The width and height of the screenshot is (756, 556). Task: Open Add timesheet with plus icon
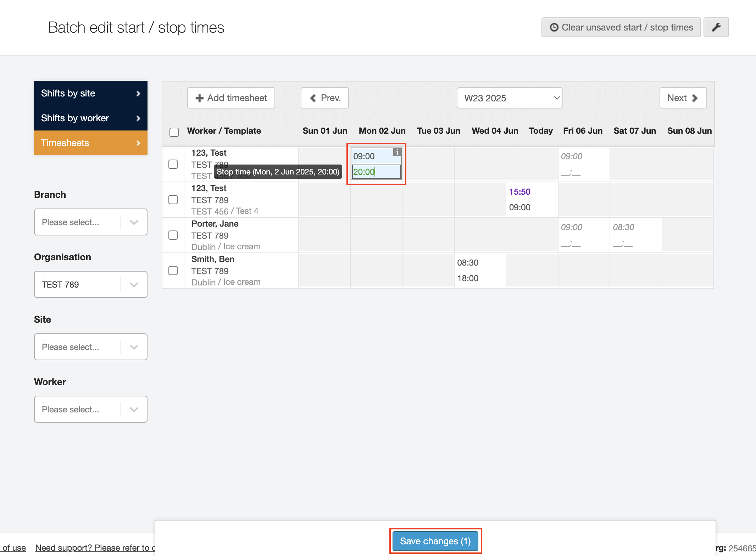tap(231, 98)
